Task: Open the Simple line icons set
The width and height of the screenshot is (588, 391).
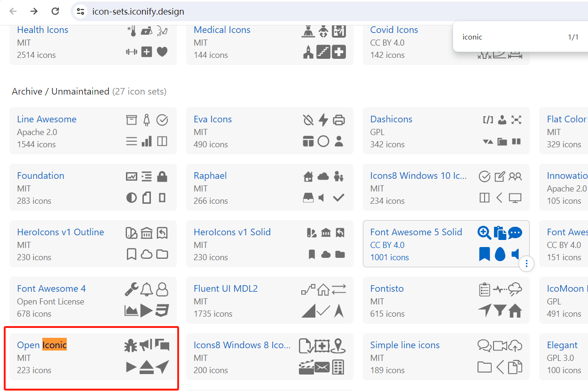Action: pyautogui.click(x=405, y=345)
